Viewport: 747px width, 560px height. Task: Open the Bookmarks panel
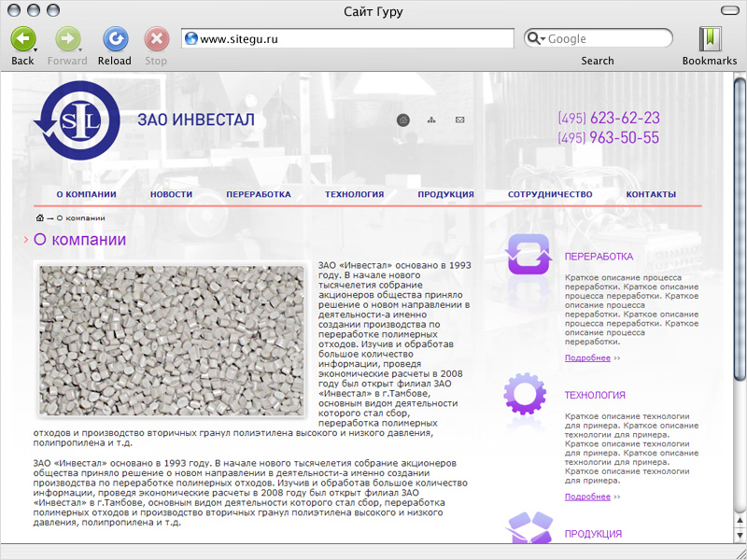coord(710,39)
